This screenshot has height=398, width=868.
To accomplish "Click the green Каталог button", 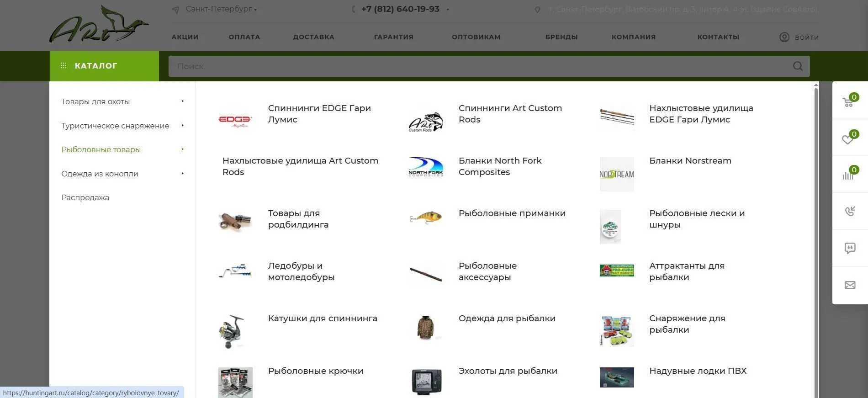I will click(104, 66).
